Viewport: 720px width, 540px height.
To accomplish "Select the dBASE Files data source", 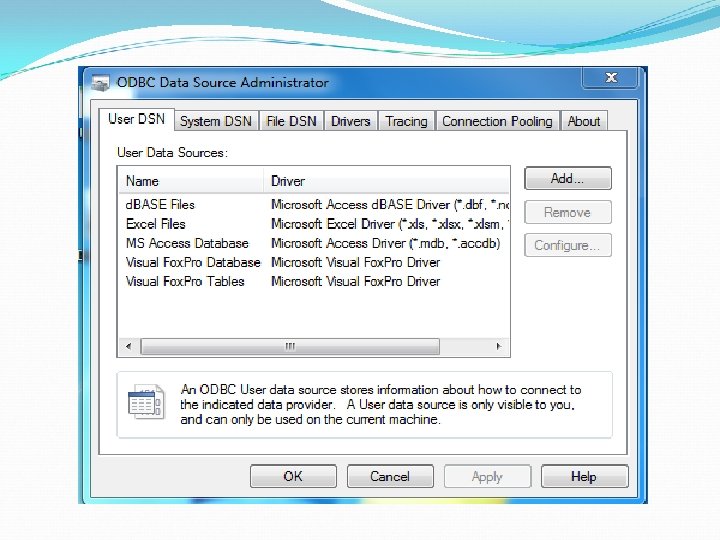I will pyautogui.click(x=160, y=205).
